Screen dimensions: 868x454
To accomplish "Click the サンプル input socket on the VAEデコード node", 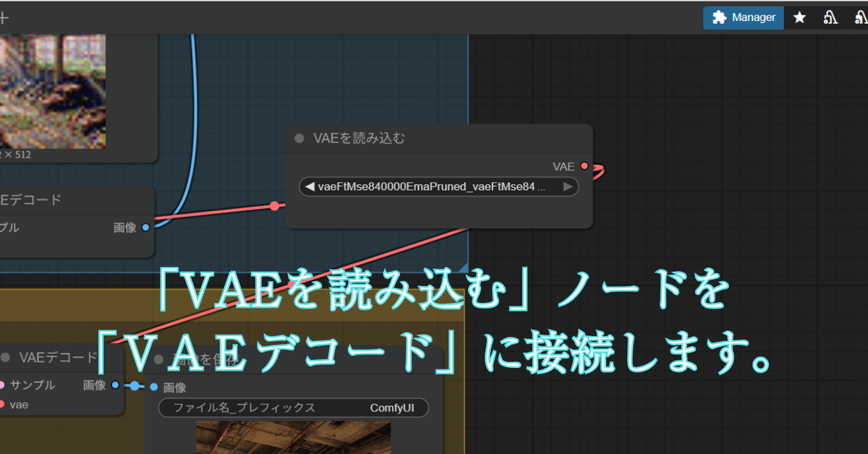I will (3, 385).
